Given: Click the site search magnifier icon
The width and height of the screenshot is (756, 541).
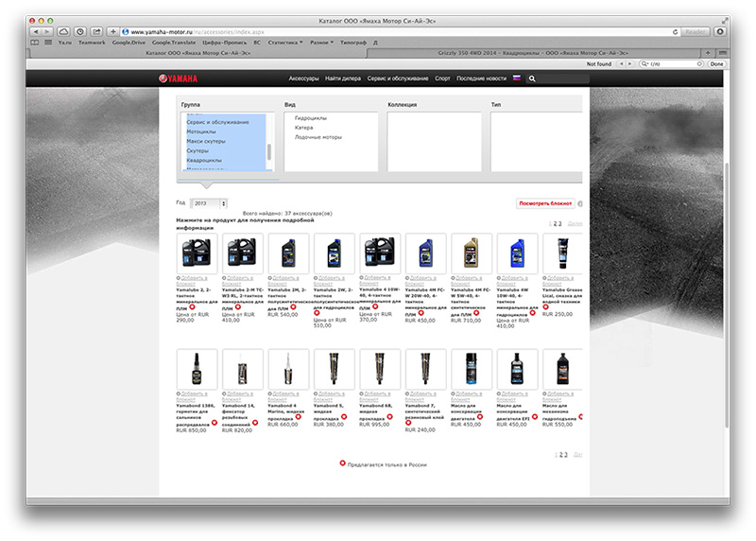Looking at the screenshot, I should tap(532, 79).
